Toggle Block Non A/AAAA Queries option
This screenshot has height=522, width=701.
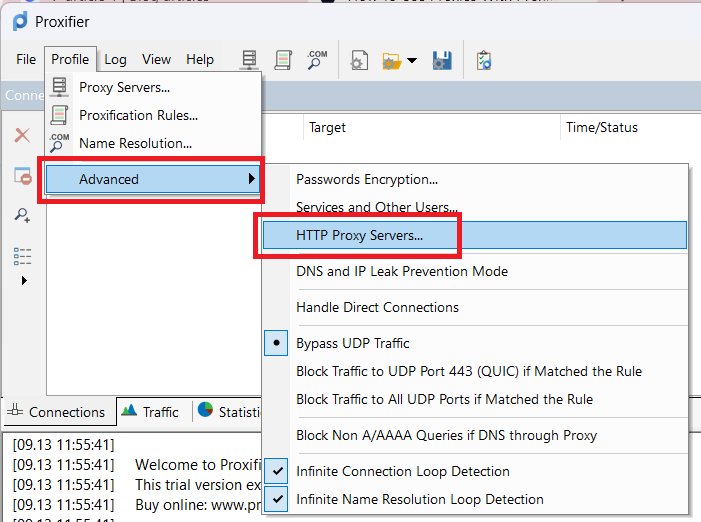click(475, 435)
